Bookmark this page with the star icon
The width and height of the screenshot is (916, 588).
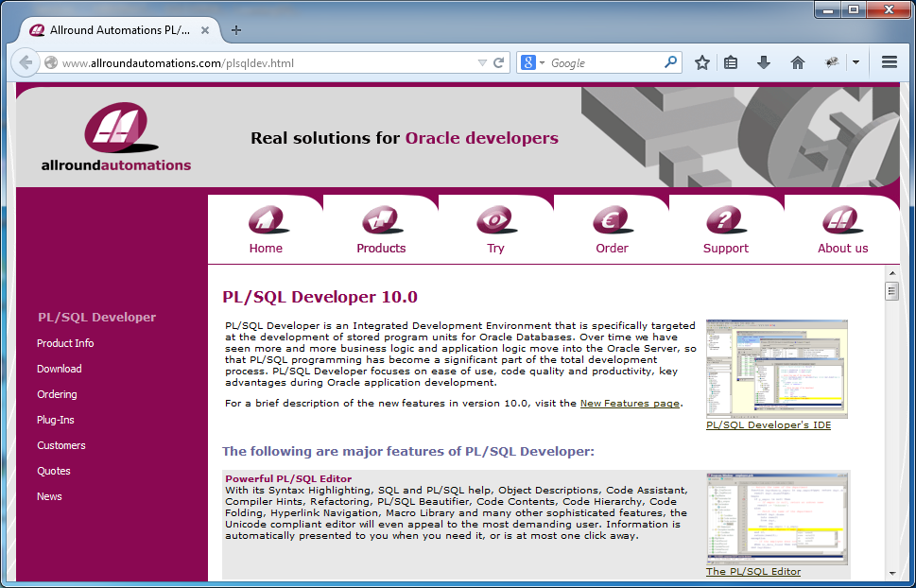(x=702, y=62)
